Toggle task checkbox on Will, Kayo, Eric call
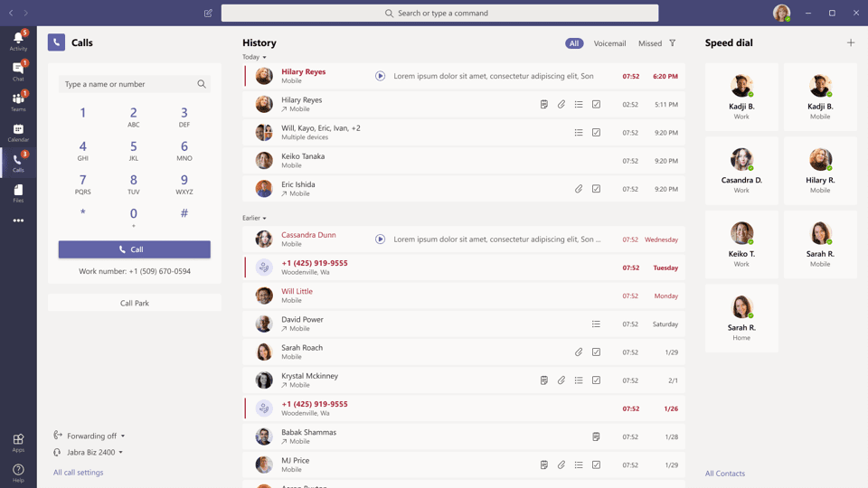The width and height of the screenshot is (868, 488). pyautogui.click(x=596, y=132)
